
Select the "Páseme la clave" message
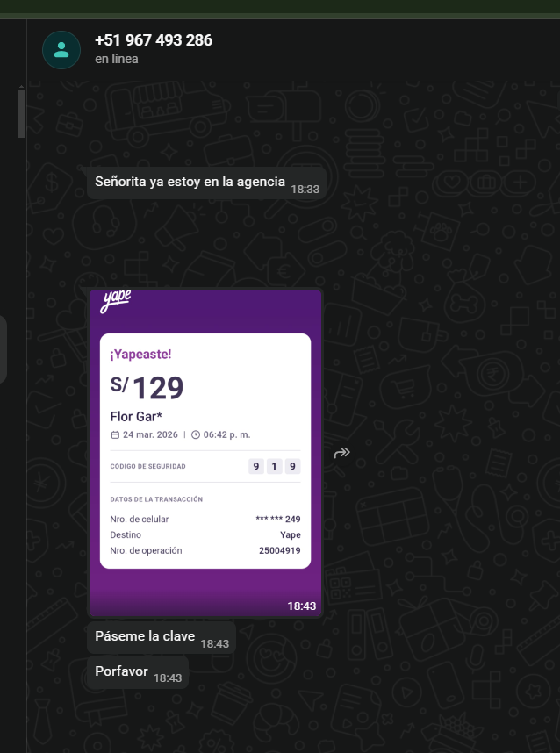coord(145,636)
